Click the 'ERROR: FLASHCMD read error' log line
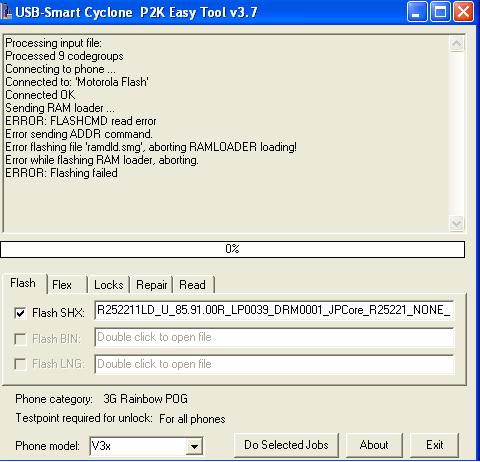Image resolution: width=480 pixels, height=462 pixels. pyautogui.click(x=81, y=121)
